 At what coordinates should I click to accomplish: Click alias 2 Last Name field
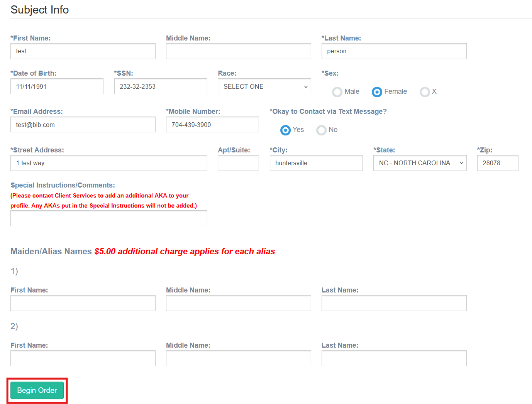(x=394, y=358)
